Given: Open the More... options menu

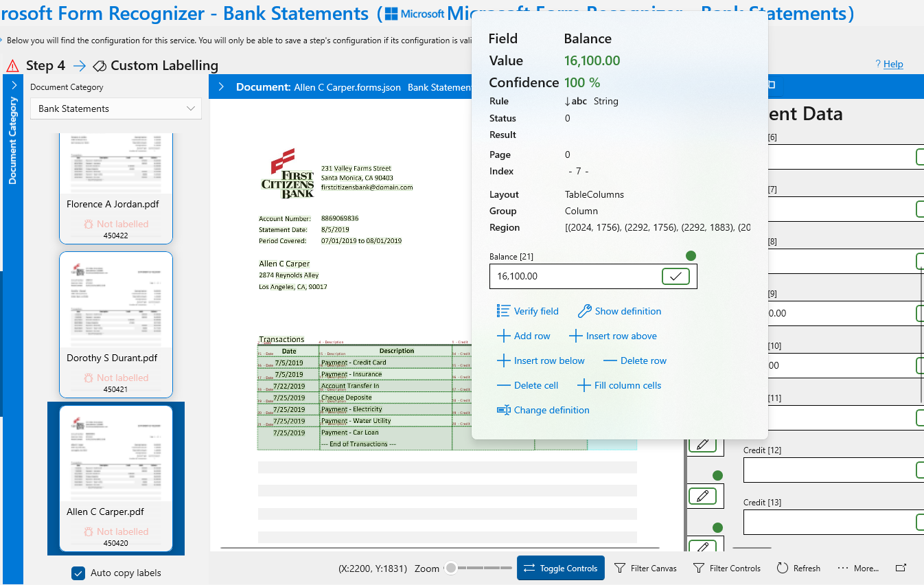Looking at the screenshot, I should click(x=858, y=569).
